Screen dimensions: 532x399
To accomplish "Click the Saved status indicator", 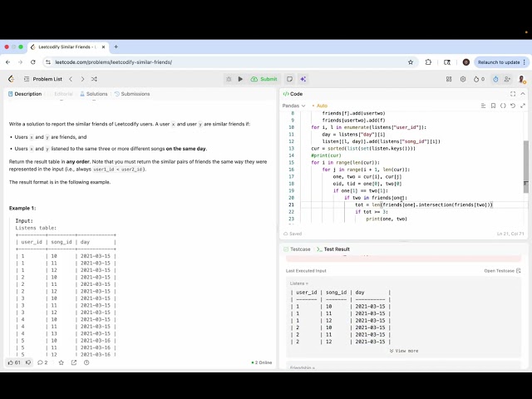I will click(x=293, y=234).
